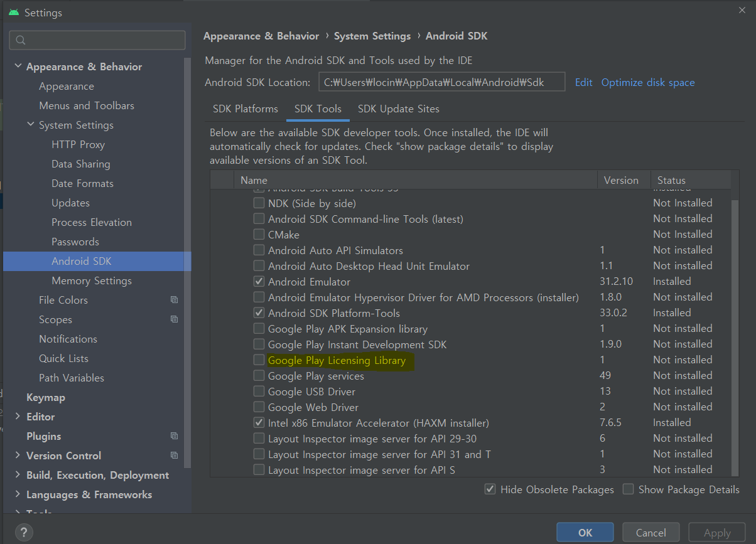The height and width of the screenshot is (544, 756).
Task: Uncheck the Android Emulator checkbox
Action: click(259, 282)
